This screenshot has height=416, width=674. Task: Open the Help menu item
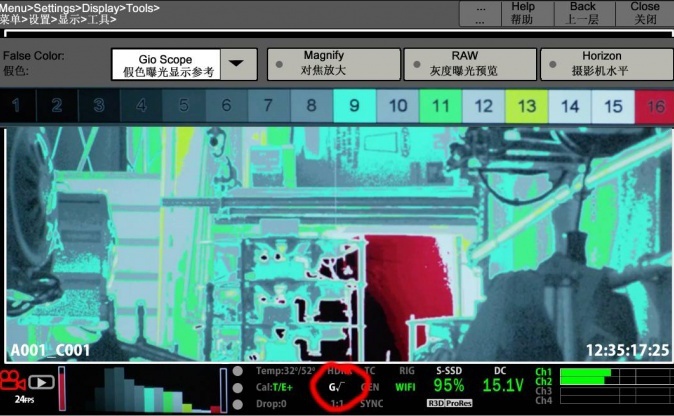click(522, 13)
